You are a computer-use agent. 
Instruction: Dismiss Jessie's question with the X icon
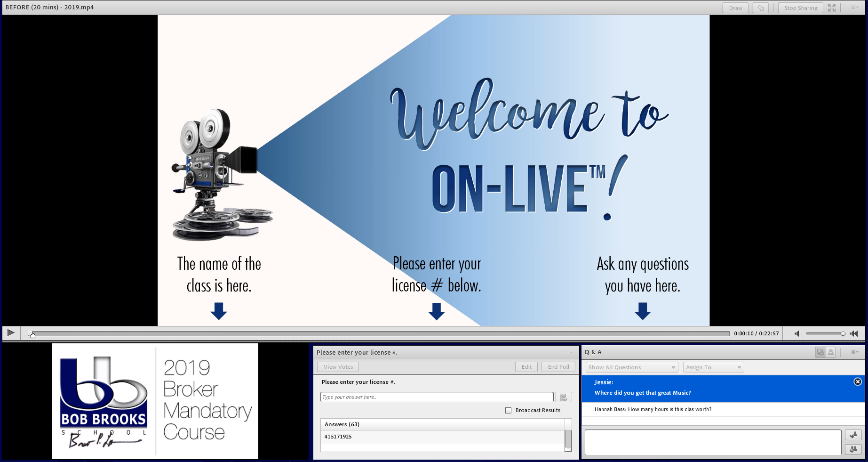coord(858,382)
